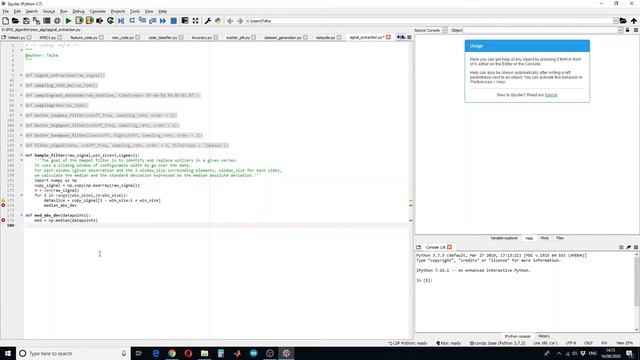Open file using the folder toolbar icon
Screen dimensions: 640x360
click(x=16, y=21)
